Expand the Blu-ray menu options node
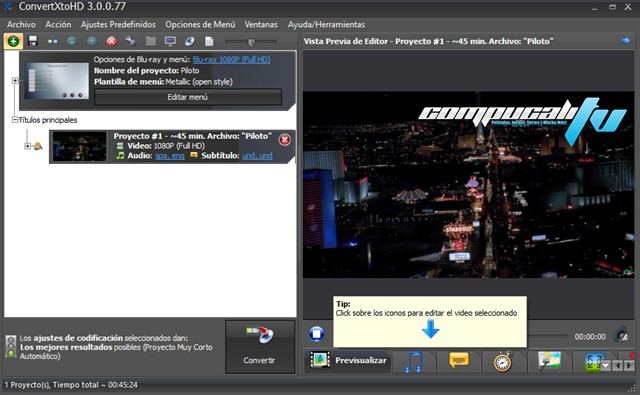Image resolution: width=640 pixels, height=395 pixels. tap(15, 80)
